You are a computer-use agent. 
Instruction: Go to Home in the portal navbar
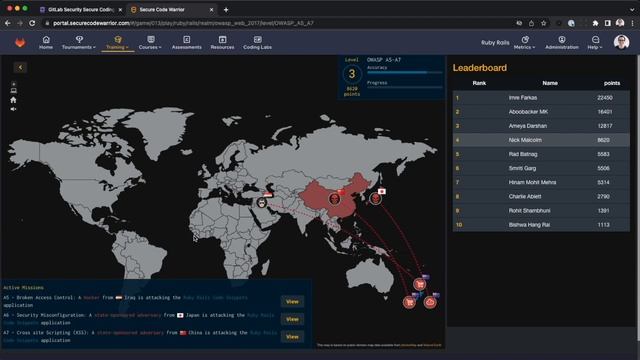point(46,42)
